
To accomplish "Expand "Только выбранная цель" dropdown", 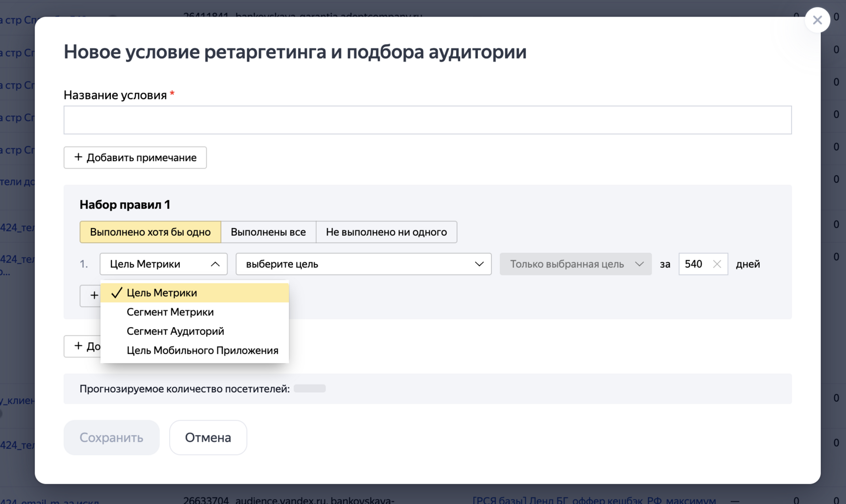I will click(576, 264).
